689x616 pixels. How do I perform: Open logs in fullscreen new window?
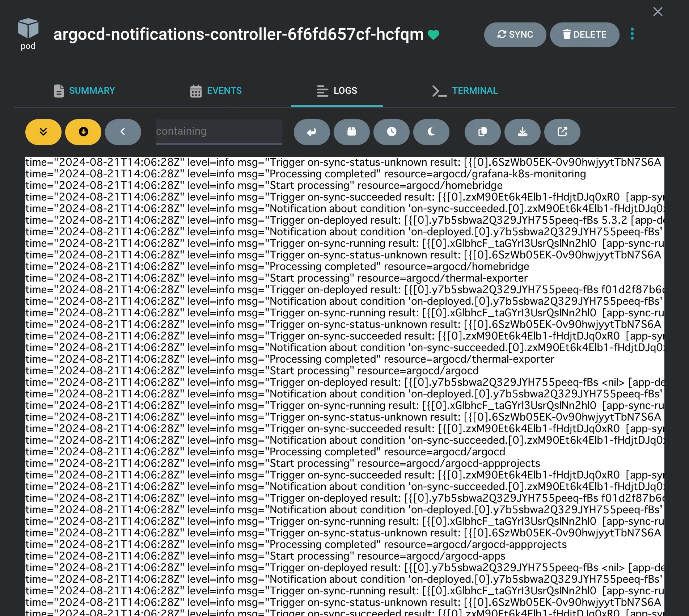(562, 132)
